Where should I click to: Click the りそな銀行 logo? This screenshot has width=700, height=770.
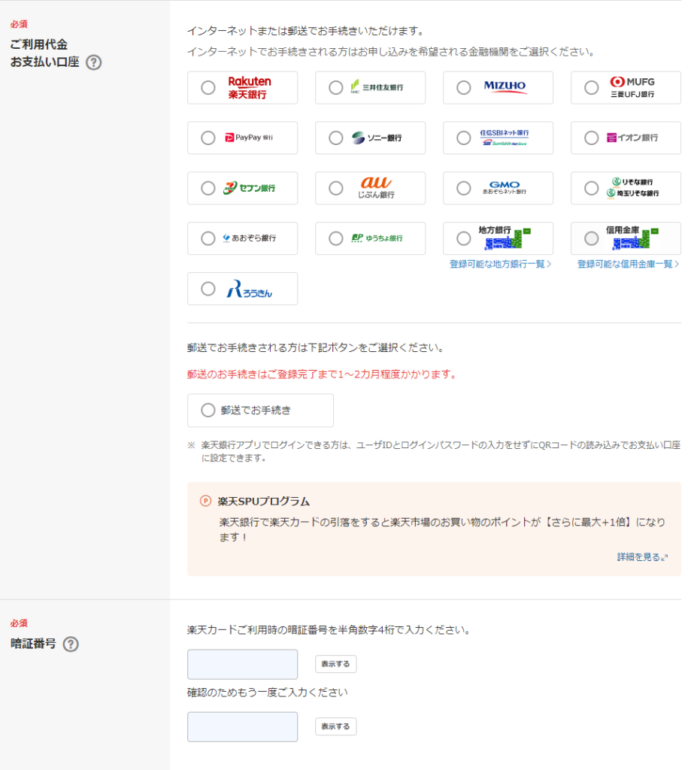633,187
